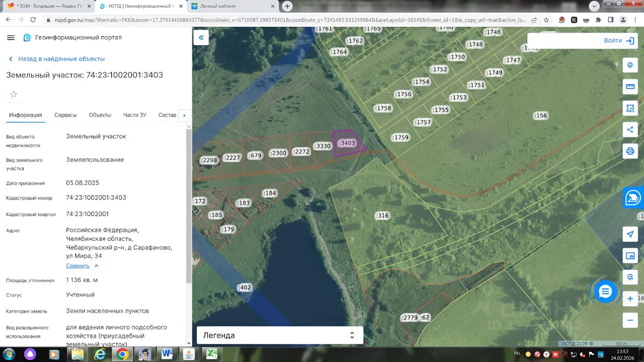This screenshot has height=362, width=644.
Task: Click the Войти login button
Action: click(618, 40)
